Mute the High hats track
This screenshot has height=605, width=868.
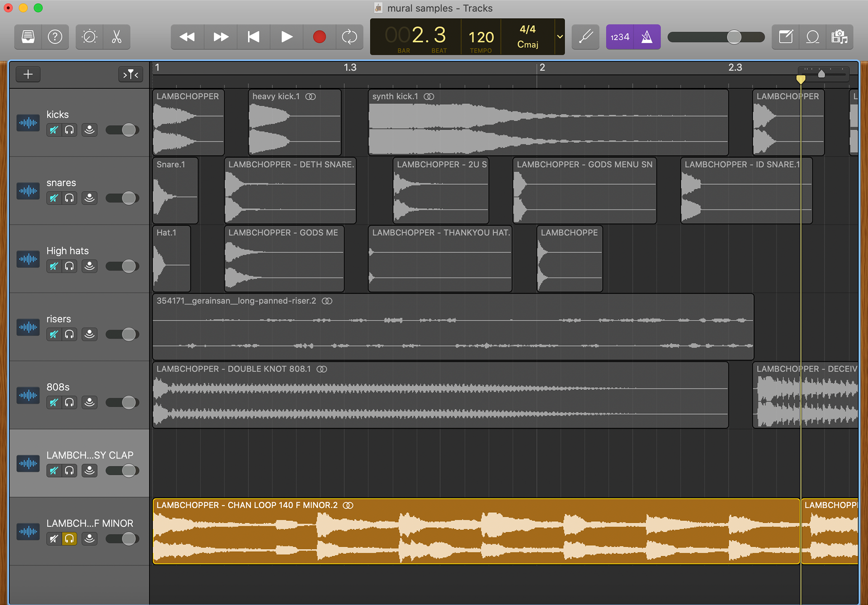pyautogui.click(x=54, y=267)
